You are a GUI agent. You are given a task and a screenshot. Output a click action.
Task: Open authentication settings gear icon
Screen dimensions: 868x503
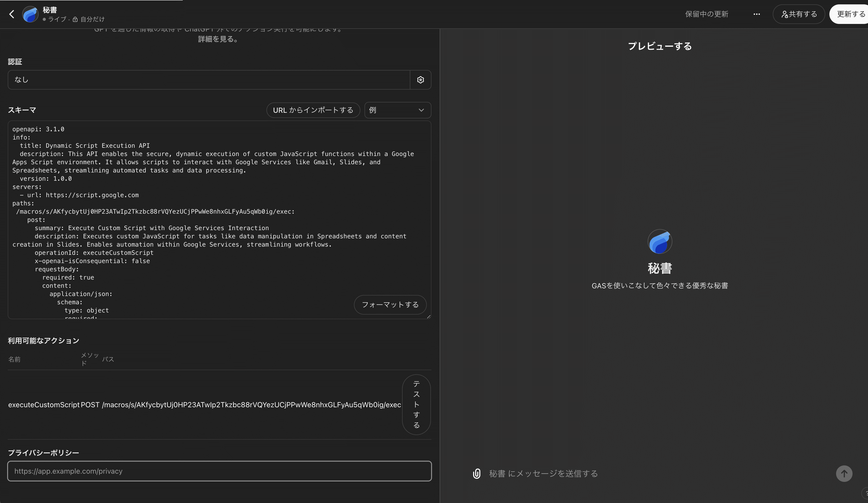(x=420, y=80)
